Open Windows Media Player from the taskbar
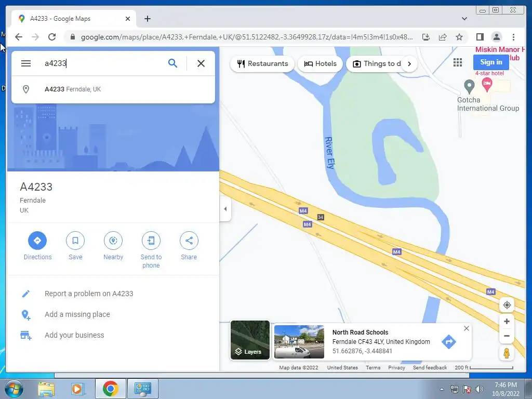The height and width of the screenshot is (399, 532). point(77,389)
